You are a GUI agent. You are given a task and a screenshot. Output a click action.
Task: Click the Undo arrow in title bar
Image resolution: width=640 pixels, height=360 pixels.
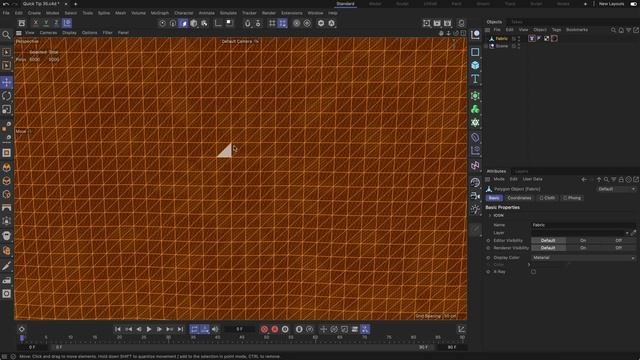click(6, 4)
